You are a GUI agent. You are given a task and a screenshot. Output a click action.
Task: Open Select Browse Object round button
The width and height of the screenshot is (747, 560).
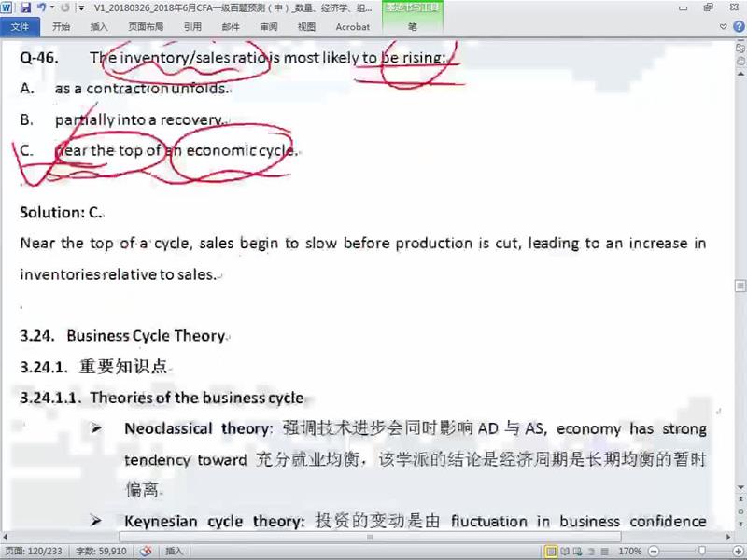740,511
